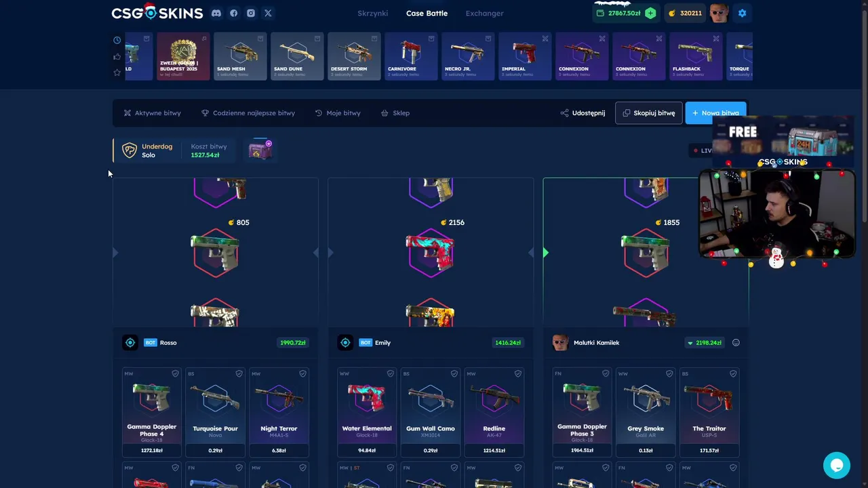Open the live chat support bubble
868x488 pixels.
[837, 466]
